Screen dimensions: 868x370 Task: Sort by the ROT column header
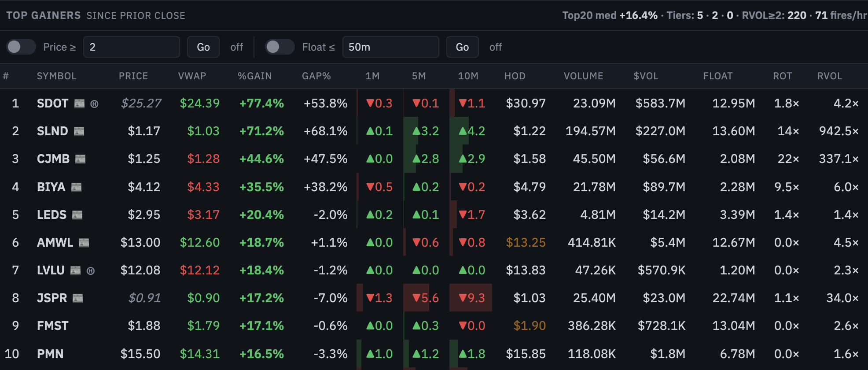coord(782,76)
